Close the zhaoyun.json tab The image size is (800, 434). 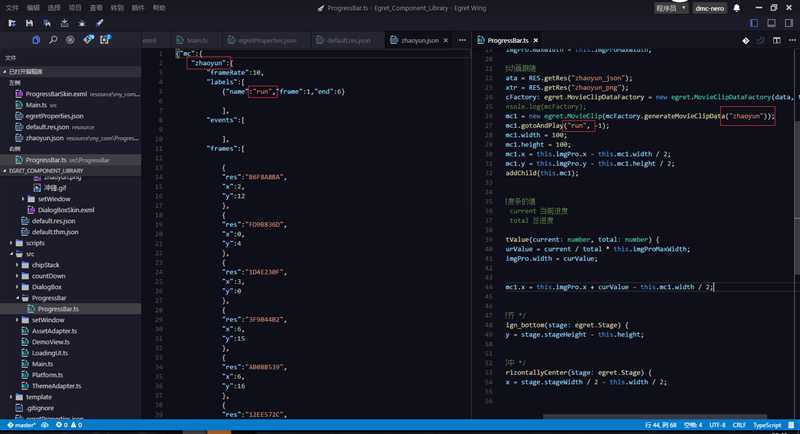point(446,40)
